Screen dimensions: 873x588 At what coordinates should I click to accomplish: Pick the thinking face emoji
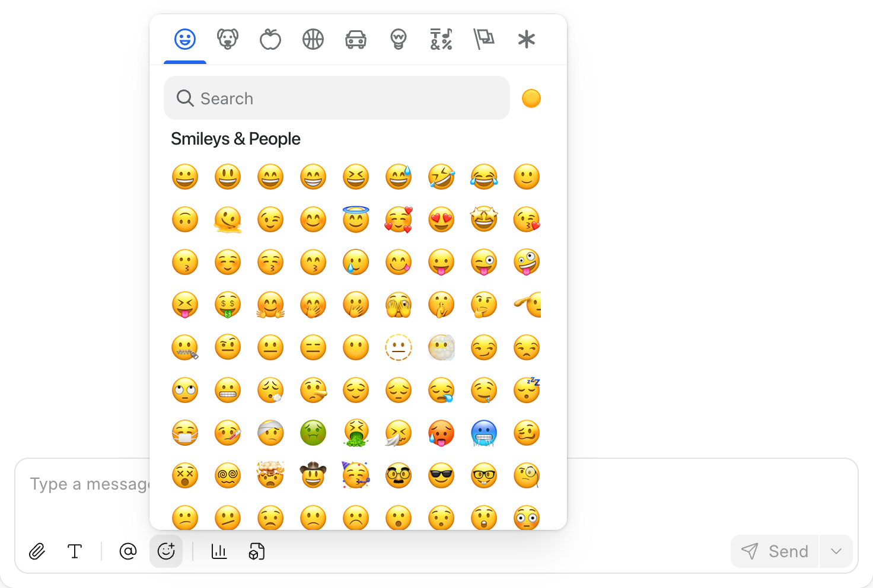(484, 305)
